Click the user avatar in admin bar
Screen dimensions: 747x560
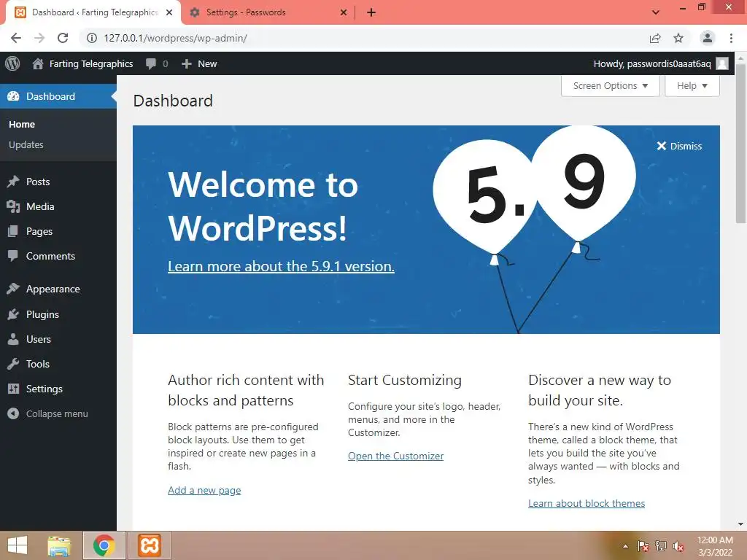(721, 64)
